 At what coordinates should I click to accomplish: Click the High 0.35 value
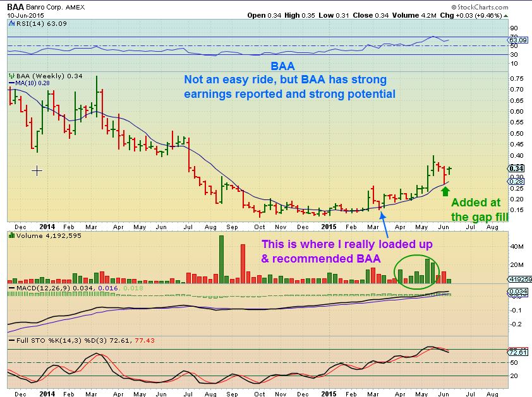coord(299,15)
